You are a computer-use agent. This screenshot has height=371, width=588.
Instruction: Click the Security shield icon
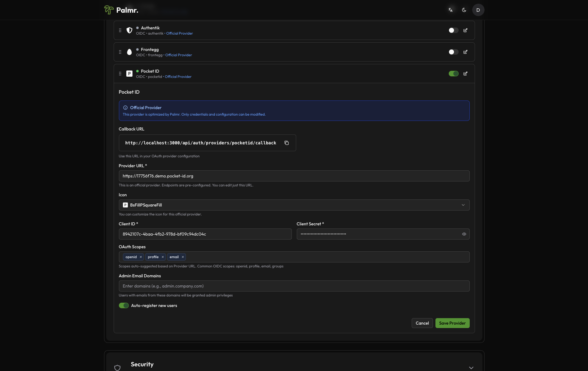[x=117, y=368]
